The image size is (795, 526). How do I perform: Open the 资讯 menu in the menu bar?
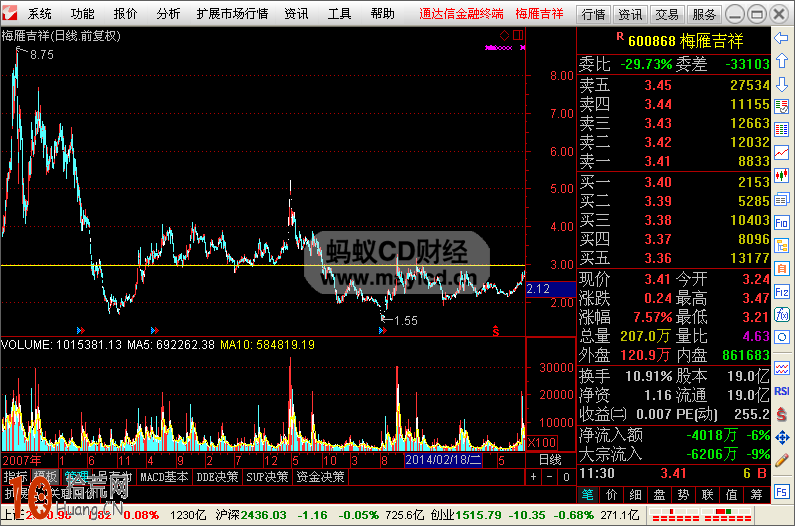tap(297, 14)
